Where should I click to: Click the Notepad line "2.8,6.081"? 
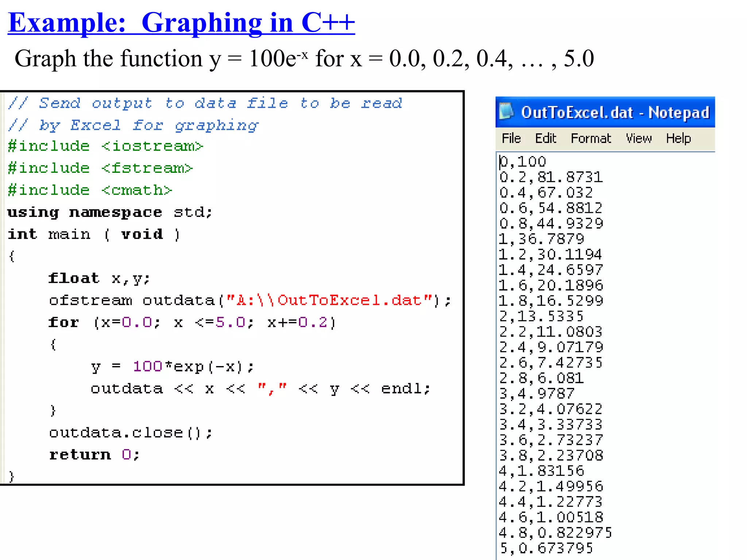(x=542, y=378)
